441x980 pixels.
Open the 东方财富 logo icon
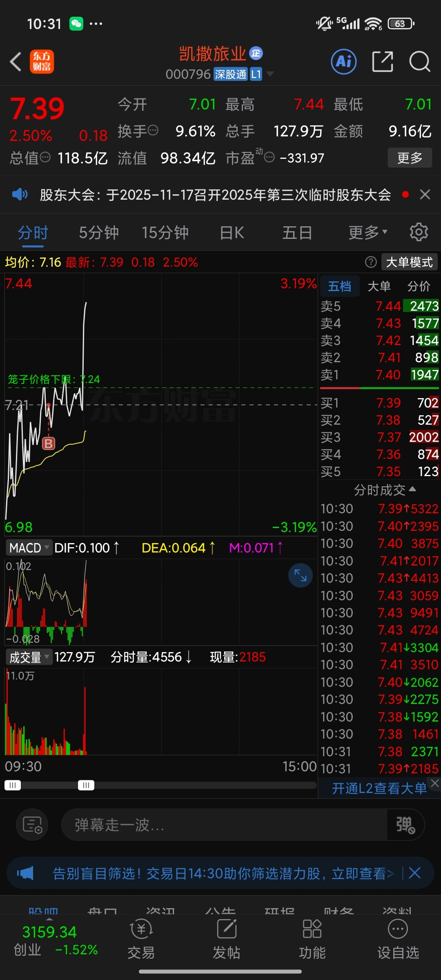pyautogui.click(x=42, y=62)
